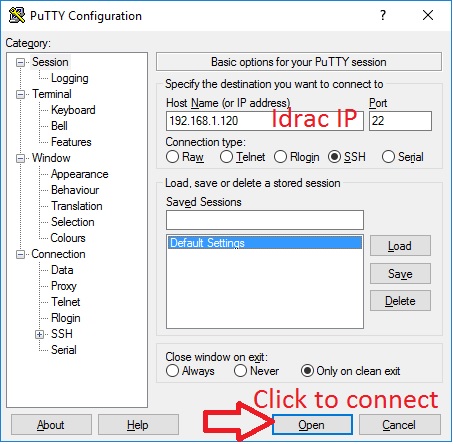Choose the Serial connection type
This screenshot has height=444, width=453.
pyautogui.click(x=388, y=157)
